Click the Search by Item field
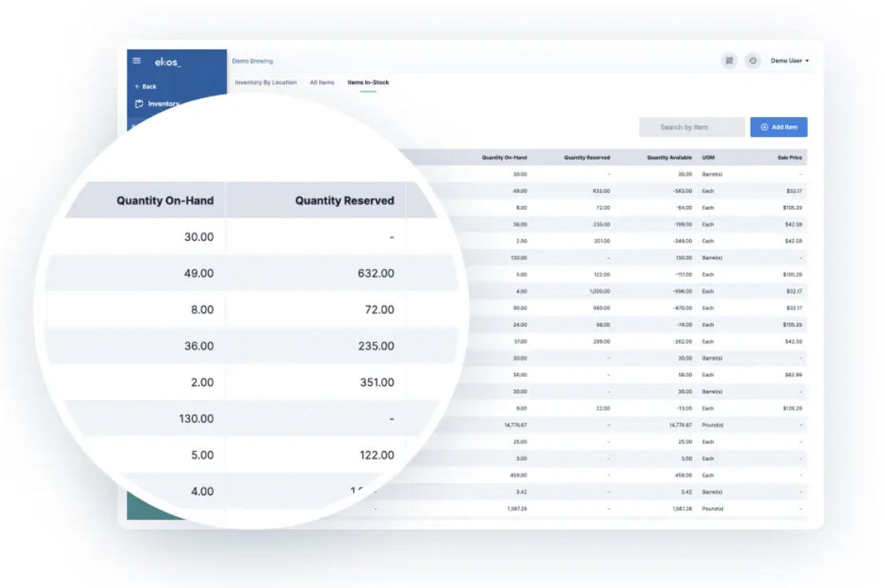The height and width of the screenshot is (588, 885). [x=692, y=127]
